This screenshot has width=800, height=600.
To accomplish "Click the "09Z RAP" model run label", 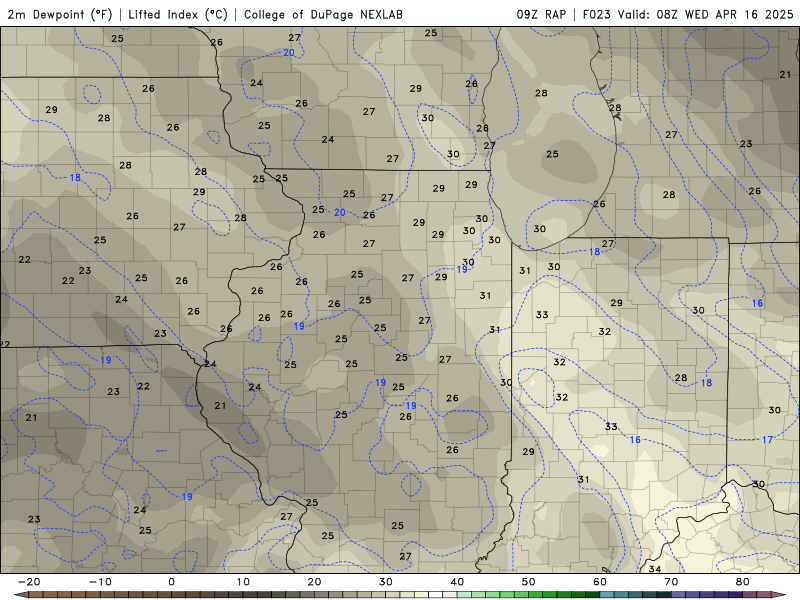I will 541,14.
